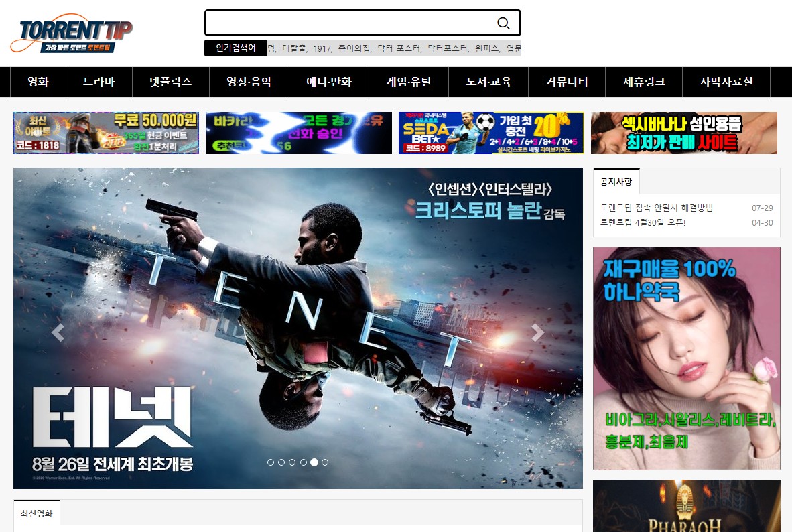Open notice 토렌트팁 4월30일 오픈!
The height and width of the screenshot is (532, 792).
pyautogui.click(x=643, y=222)
